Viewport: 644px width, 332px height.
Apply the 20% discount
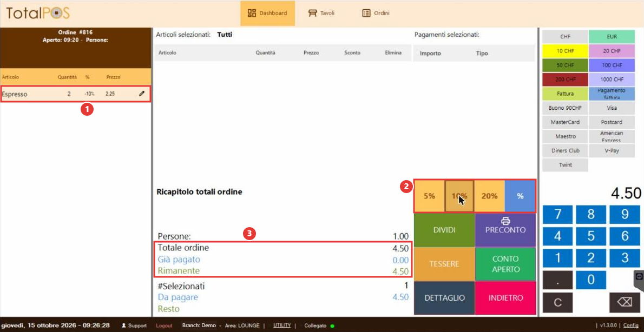tap(490, 196)
